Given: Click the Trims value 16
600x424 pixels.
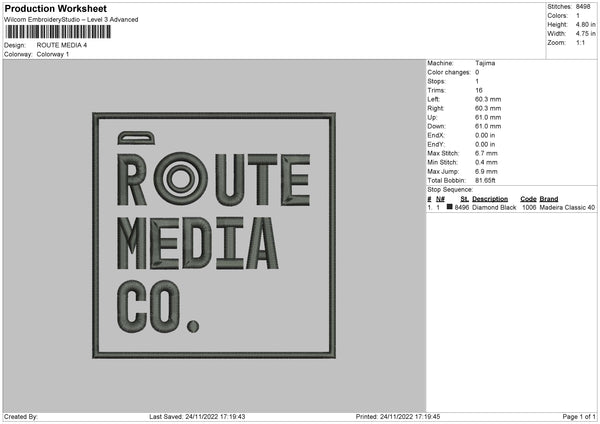Looking at the screenshot, I should pyautogui.click(x=479, y=90).
